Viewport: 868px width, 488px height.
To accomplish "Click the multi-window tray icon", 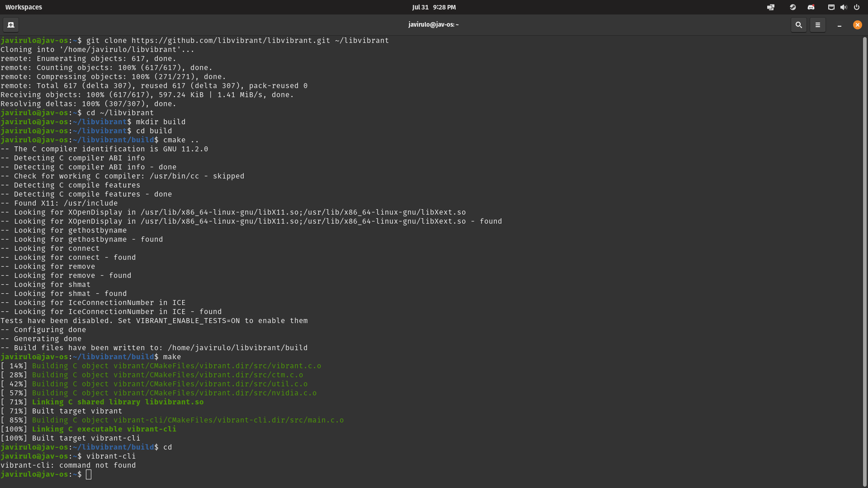I will (771, 7).
